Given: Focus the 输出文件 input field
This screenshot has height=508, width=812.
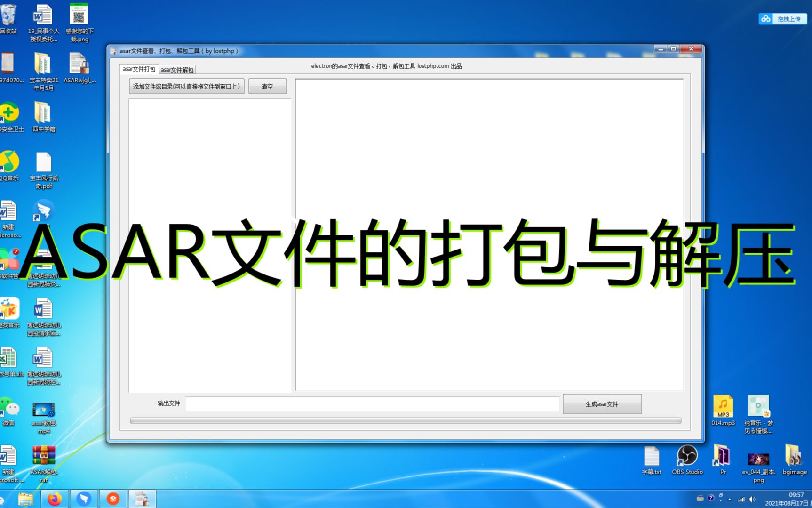Looking at the screenshot, I should point(372,404).
